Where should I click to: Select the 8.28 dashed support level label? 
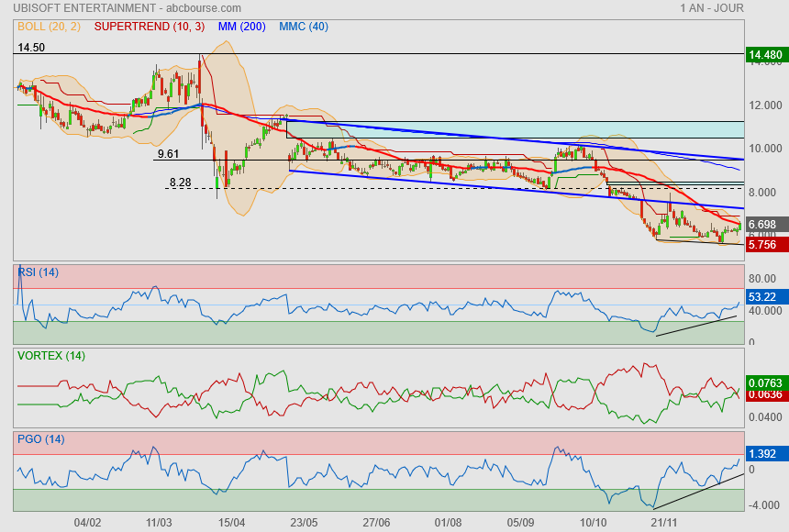pyautogui.click(x=180, y=183)
